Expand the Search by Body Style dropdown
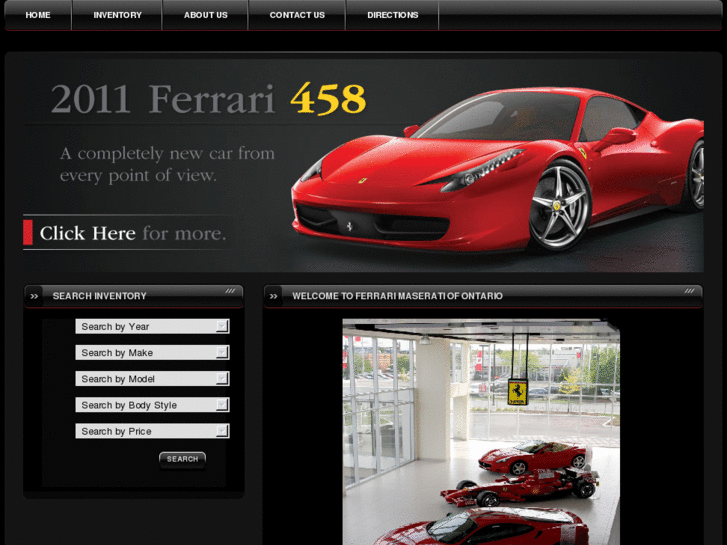 153,405
